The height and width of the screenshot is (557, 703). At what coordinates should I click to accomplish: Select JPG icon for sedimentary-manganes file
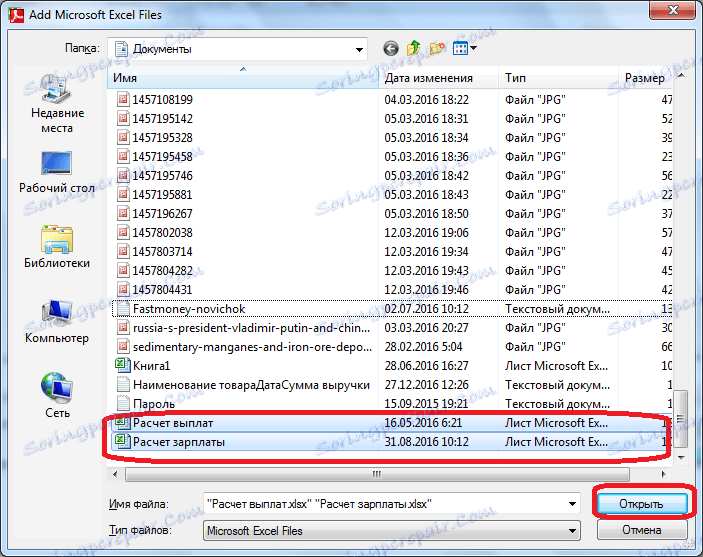coord(123,346)
